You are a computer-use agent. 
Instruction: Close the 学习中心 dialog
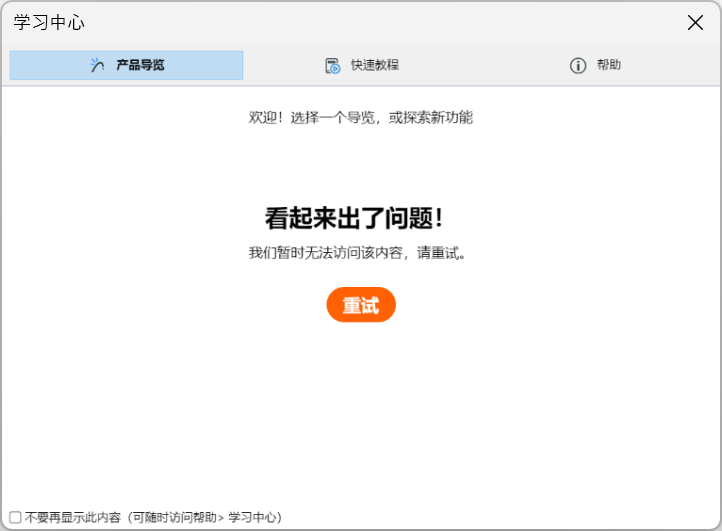695,22
